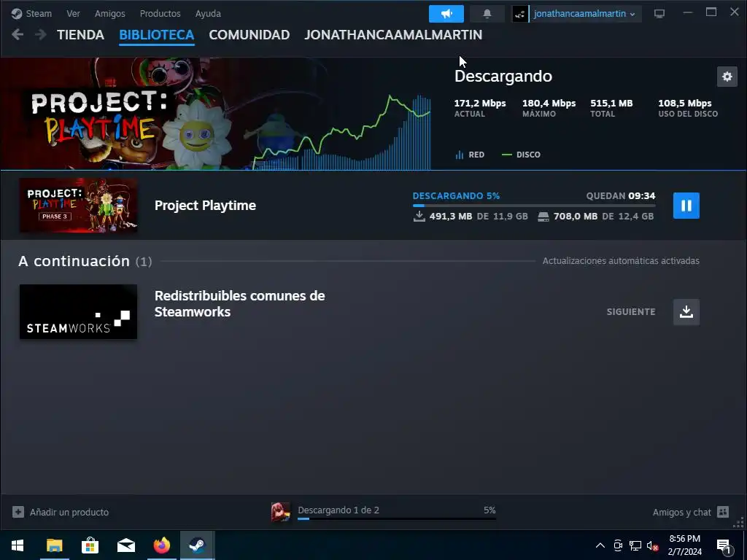Click the A continuación (1) heading
Image resolution: width=747 pixels, height=560 pixels.
(85, 261)
